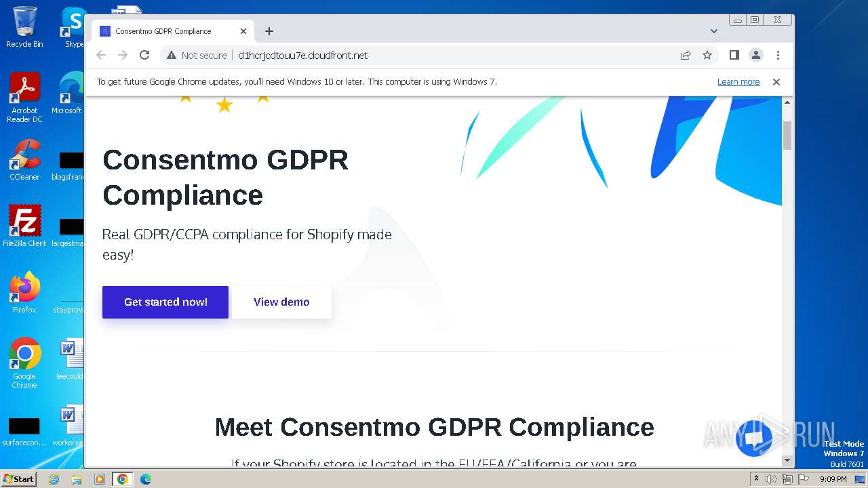
Task: Reload the page with the refresh icon
Action: coord(144,56)
